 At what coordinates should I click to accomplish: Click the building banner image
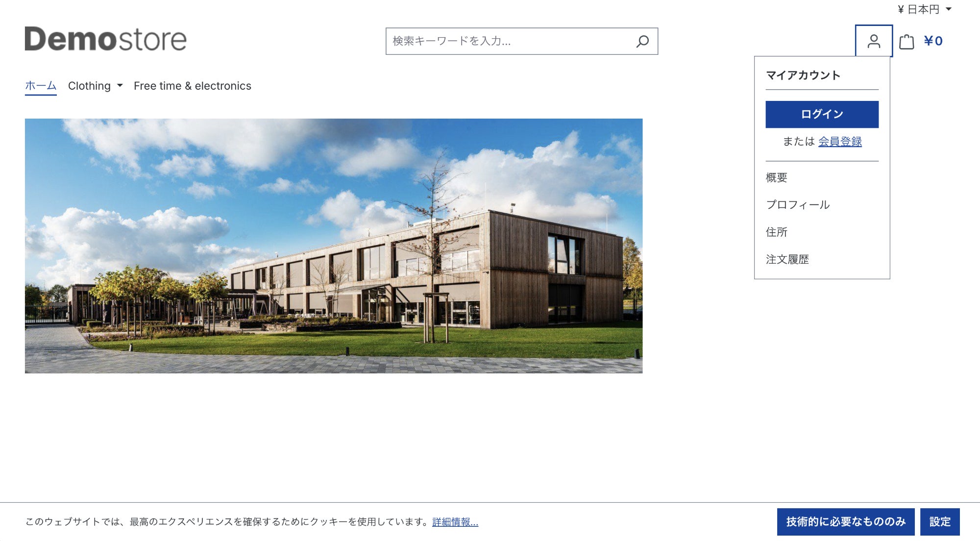(x=333, y=246)
